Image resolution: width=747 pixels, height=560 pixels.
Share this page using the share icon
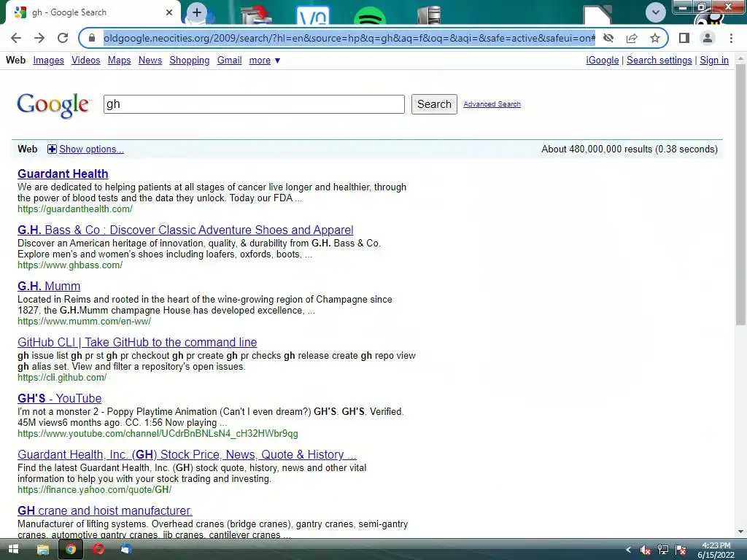632,38
